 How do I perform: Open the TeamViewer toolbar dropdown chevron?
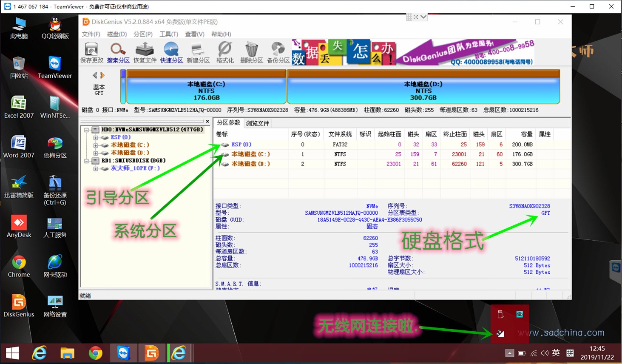pyautogui.click(x=423, y=17)
